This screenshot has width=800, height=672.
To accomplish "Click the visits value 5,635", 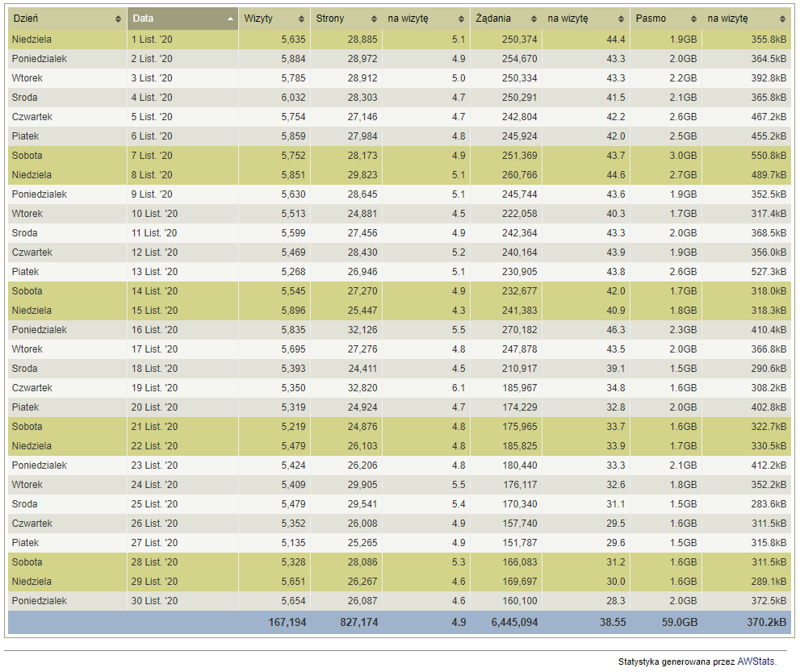I will pos(293,40).
